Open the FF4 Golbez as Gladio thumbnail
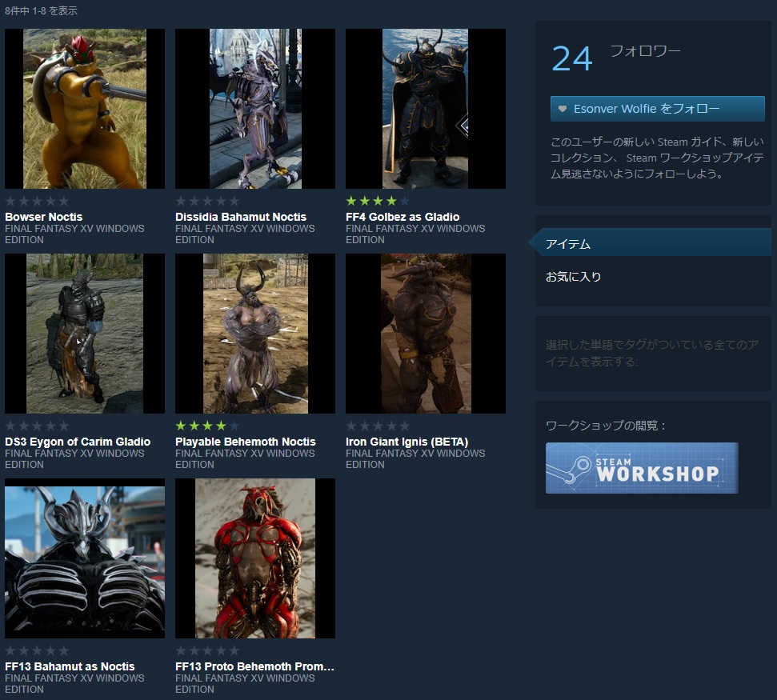The height and width of the screenshot is (700, 777). point(426,109)
